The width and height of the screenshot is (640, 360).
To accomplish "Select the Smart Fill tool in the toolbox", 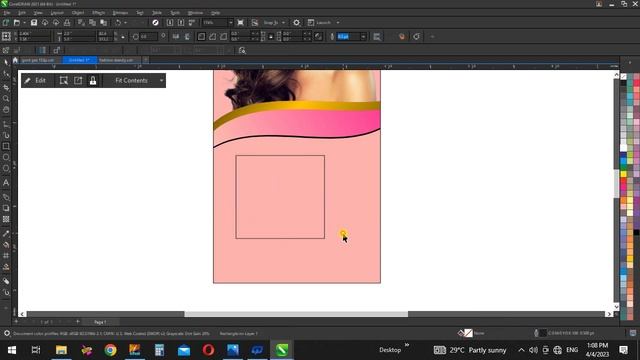I will (x=6, y=267).
